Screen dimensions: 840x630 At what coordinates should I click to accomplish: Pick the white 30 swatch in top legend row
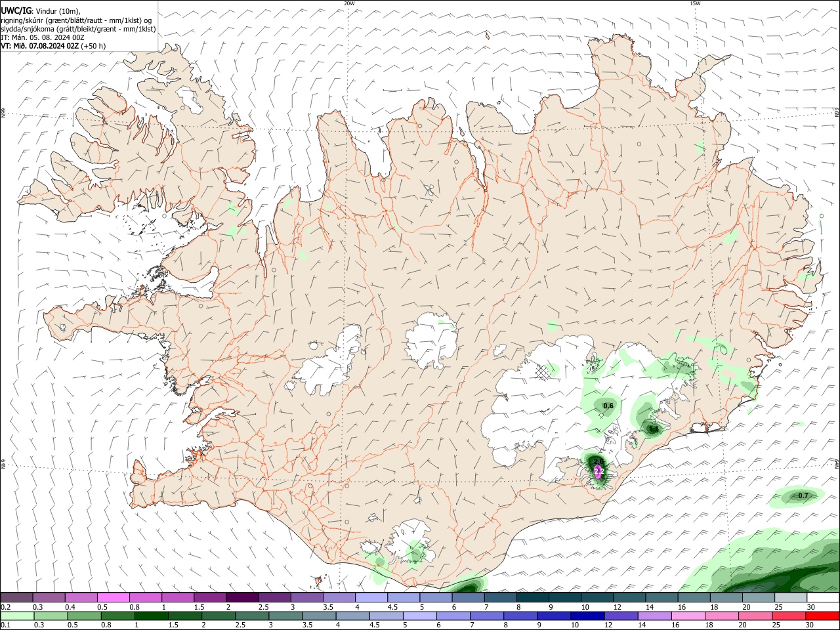824,597
